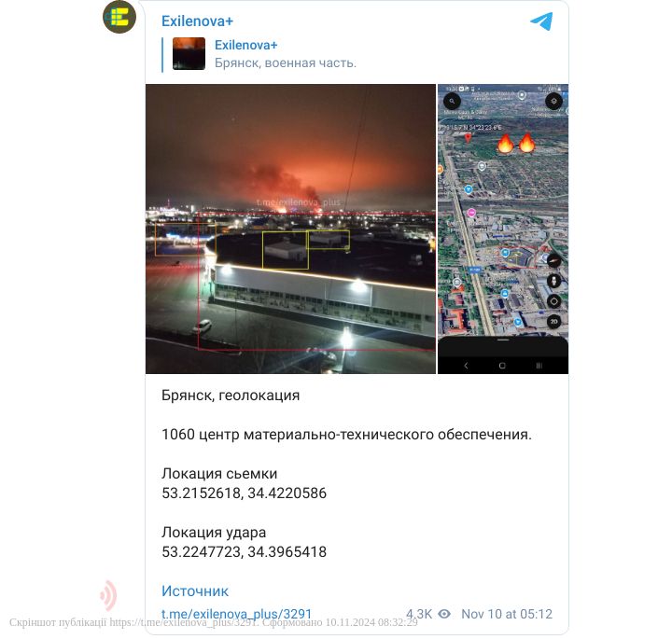Image resolution: width=672 pixels, height=639 pixels.
Task: Tap the Android recent apps button
Action: click(539, 366)
